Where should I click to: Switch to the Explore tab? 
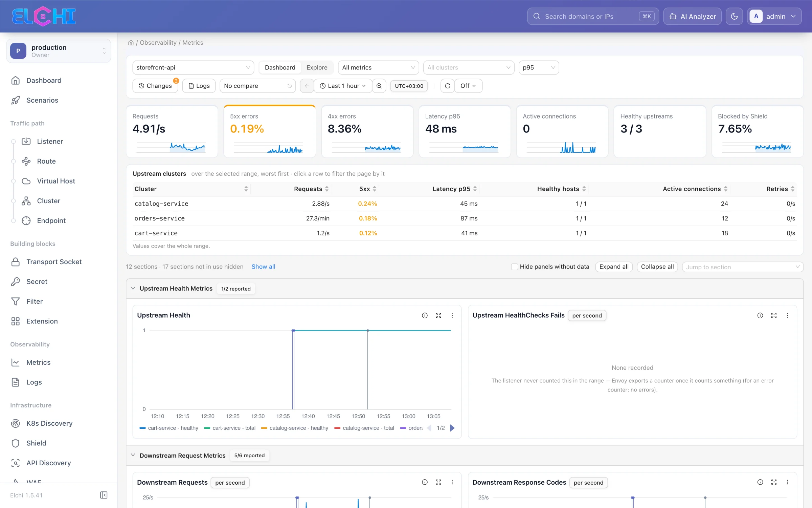(317, 68)
